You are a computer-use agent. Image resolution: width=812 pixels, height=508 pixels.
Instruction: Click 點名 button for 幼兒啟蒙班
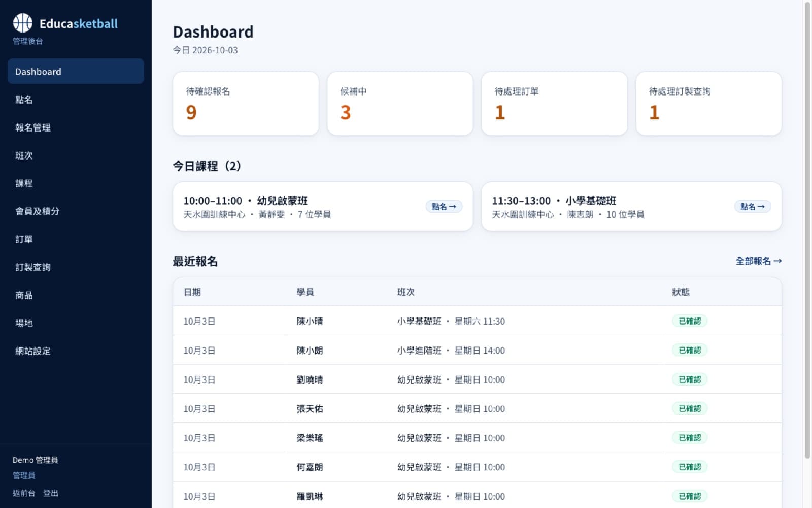[x=444, y=207]
